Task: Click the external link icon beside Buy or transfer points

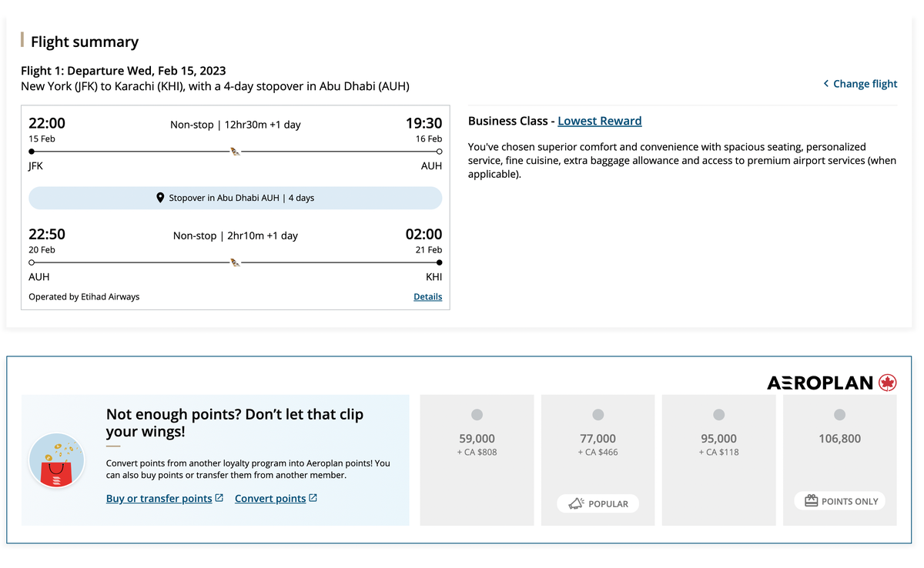Action: click(218, 498)
